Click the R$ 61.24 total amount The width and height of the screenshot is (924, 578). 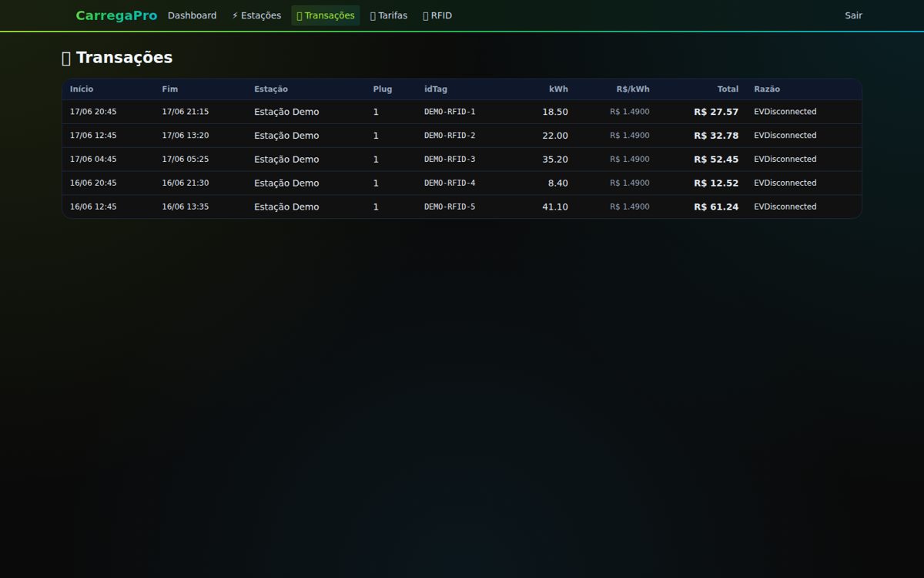716,207
